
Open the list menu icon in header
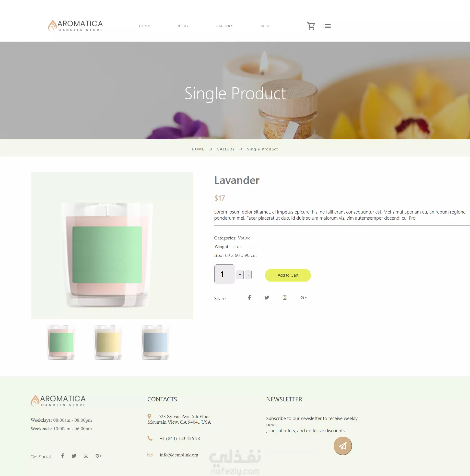pos(327,26)
